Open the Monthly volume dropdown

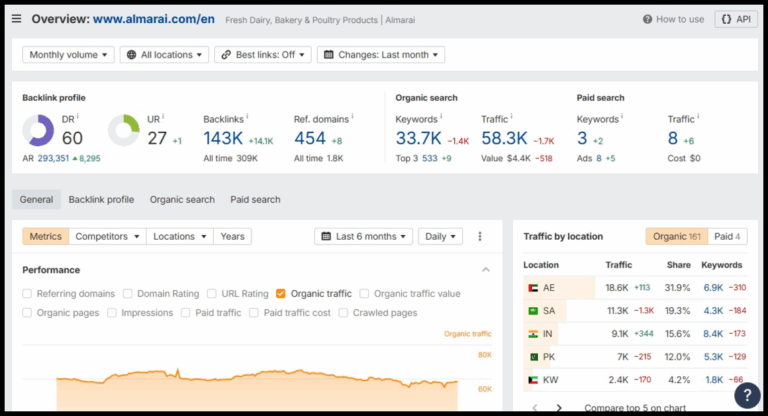click(x=68, y=55)
